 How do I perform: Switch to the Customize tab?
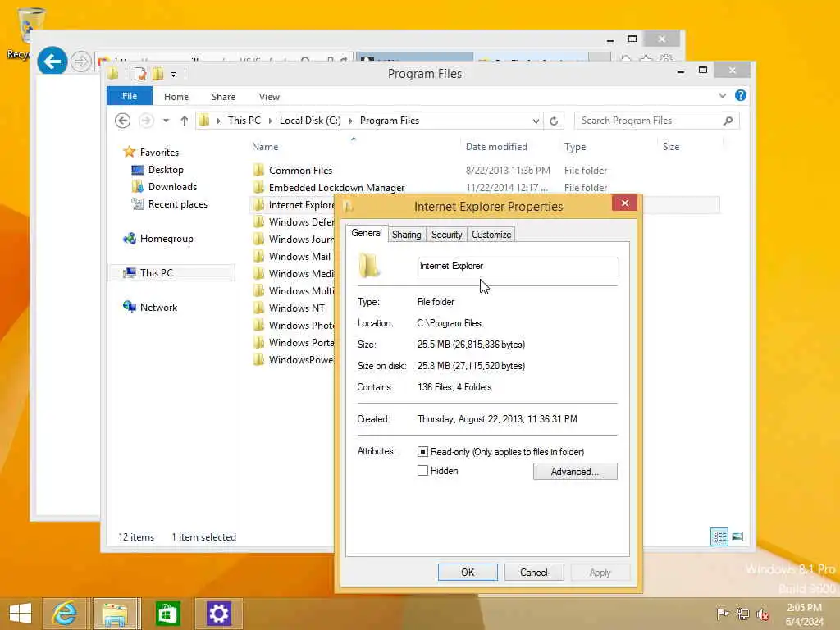(491, 235)
